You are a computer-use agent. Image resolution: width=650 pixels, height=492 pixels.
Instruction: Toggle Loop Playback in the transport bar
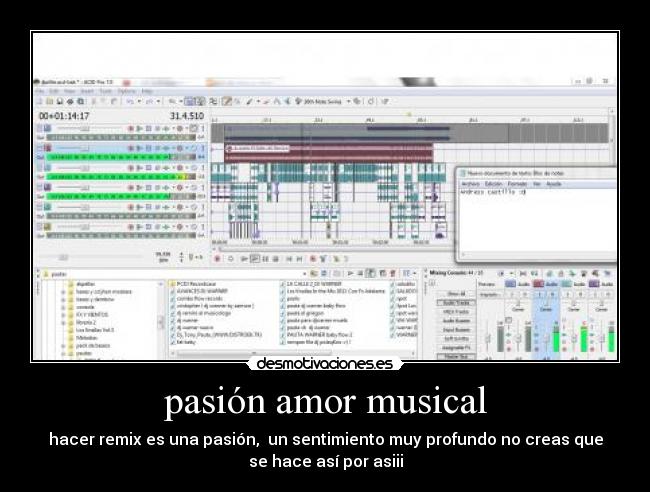[231, 259]
